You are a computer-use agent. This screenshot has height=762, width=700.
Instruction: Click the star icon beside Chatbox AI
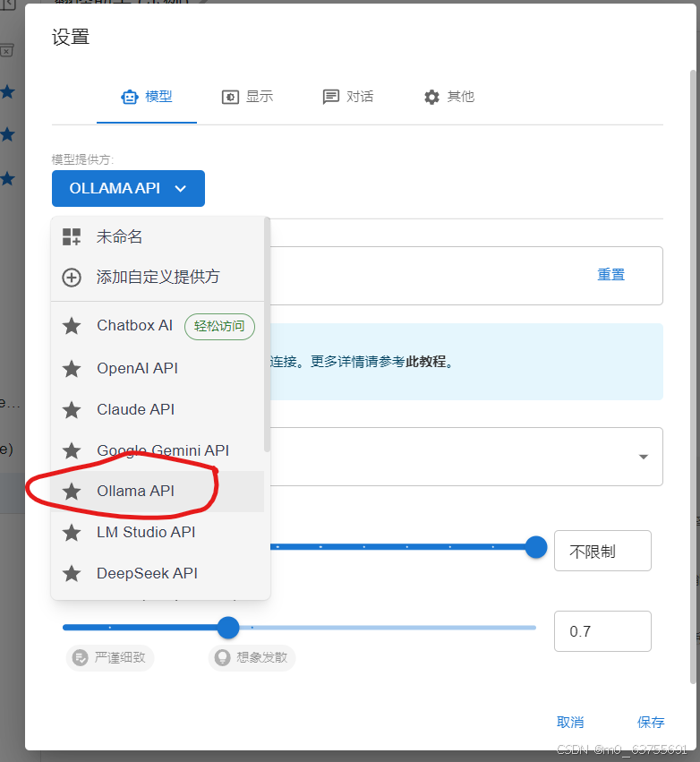(72, 326)
